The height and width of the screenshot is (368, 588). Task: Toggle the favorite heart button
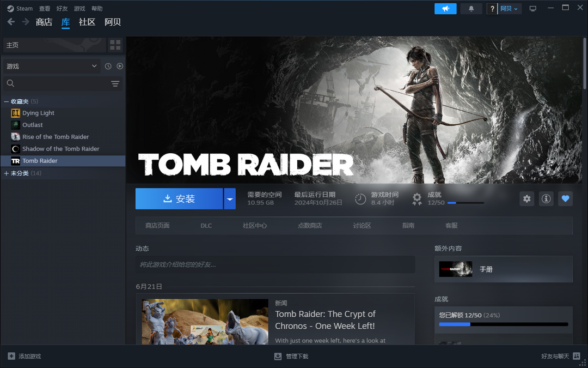point(566,198)
